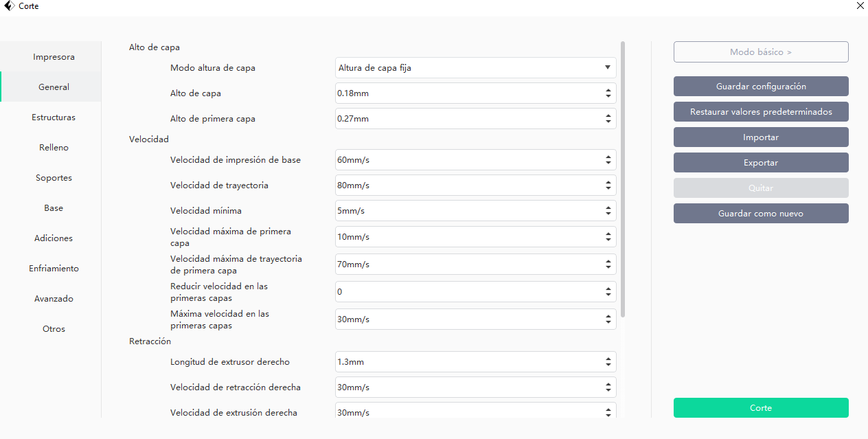Click the Corte app logo icon
Screen dimensions: 868x439
pos(10,6)
